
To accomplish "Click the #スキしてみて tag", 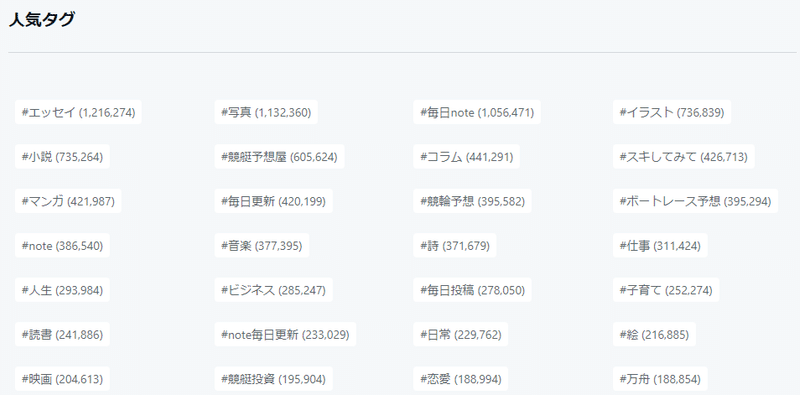I will (x=684, y=157).
